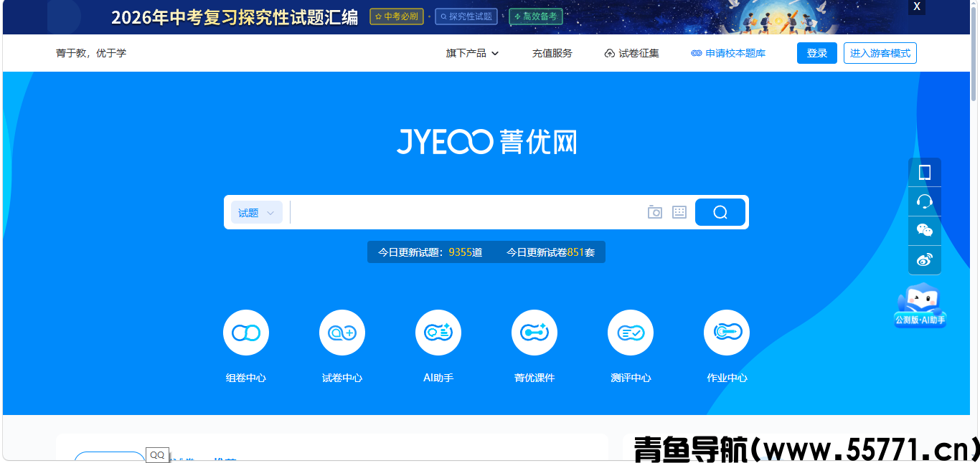
Task: Click 今日更新试卷851套 text
Action: pos(551,252)
